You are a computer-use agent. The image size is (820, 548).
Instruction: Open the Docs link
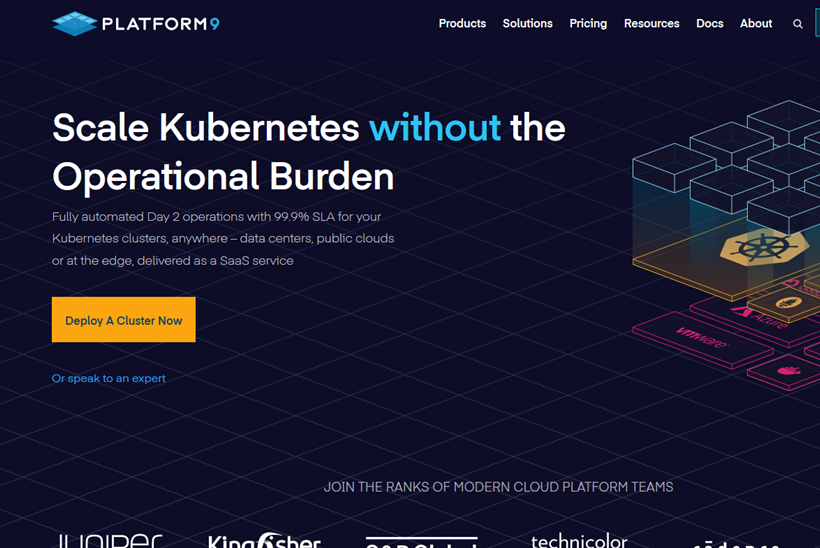[709, 24]
